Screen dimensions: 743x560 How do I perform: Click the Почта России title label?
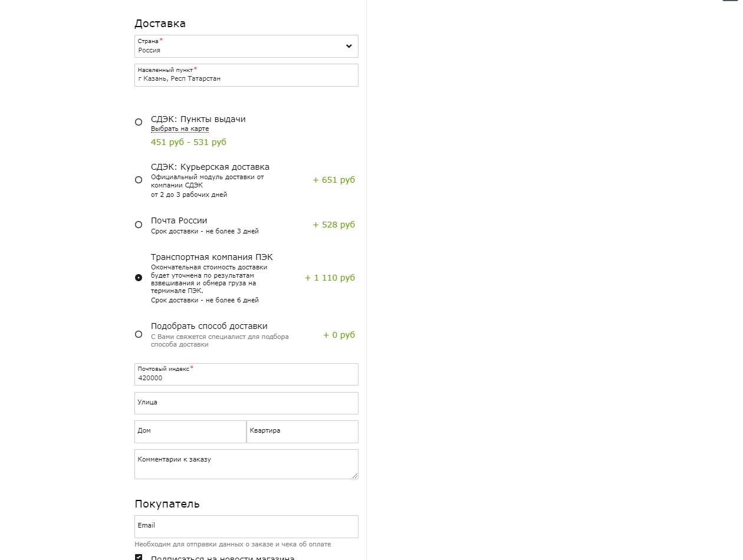pos(179,220)
